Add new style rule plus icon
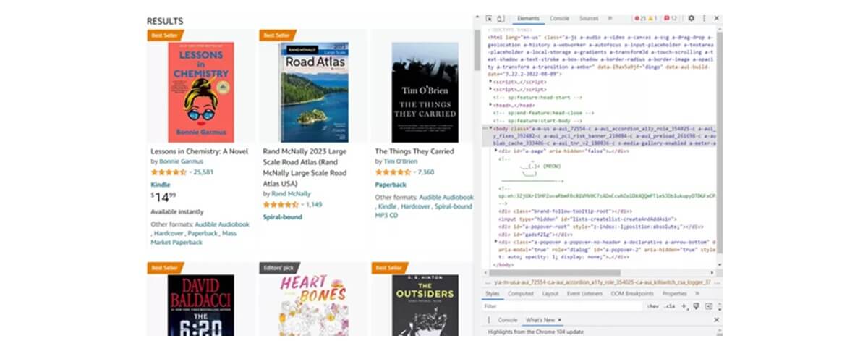 pyautogui.click(x=684, y=306)
